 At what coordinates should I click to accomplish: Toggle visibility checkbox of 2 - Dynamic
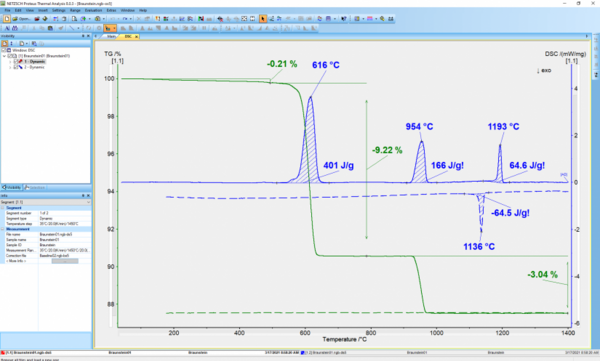[x=16, y=67]
